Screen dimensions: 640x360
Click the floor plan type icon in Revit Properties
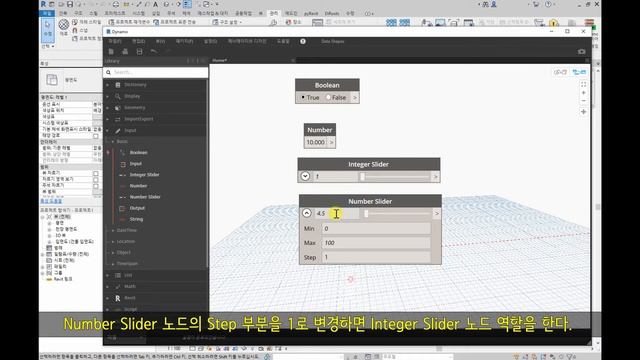point(52,80)
